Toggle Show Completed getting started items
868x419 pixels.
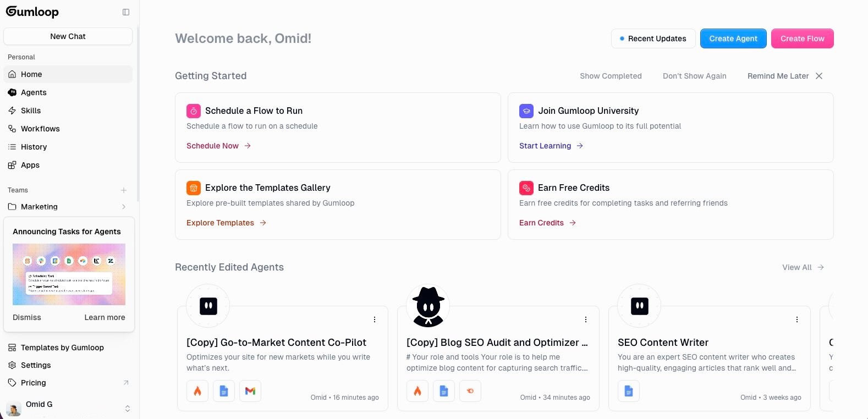click(x=611, y=76)
